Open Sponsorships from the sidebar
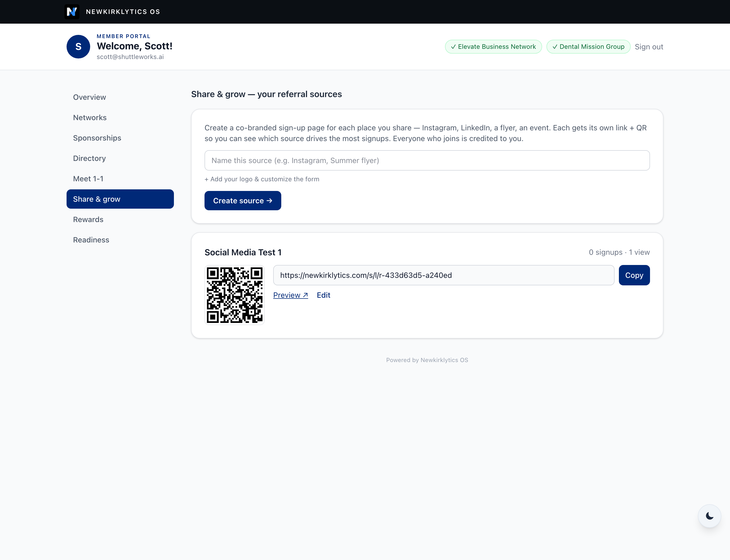Image resolution: width=730 pixels, height=560 pixels. pos(120,138)
